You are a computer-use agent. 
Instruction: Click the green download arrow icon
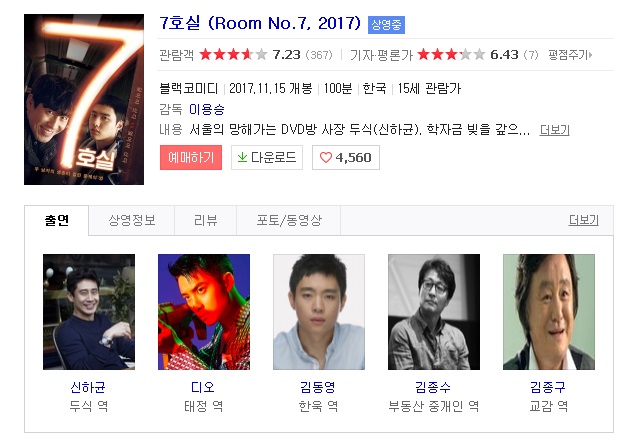click(x=242, y=157)
